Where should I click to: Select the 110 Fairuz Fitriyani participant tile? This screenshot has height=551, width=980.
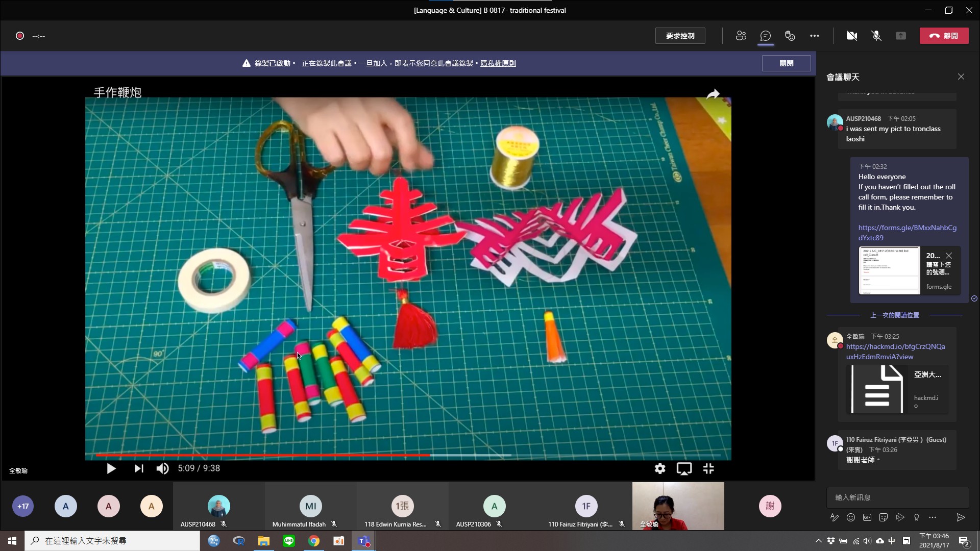[586, 506]
